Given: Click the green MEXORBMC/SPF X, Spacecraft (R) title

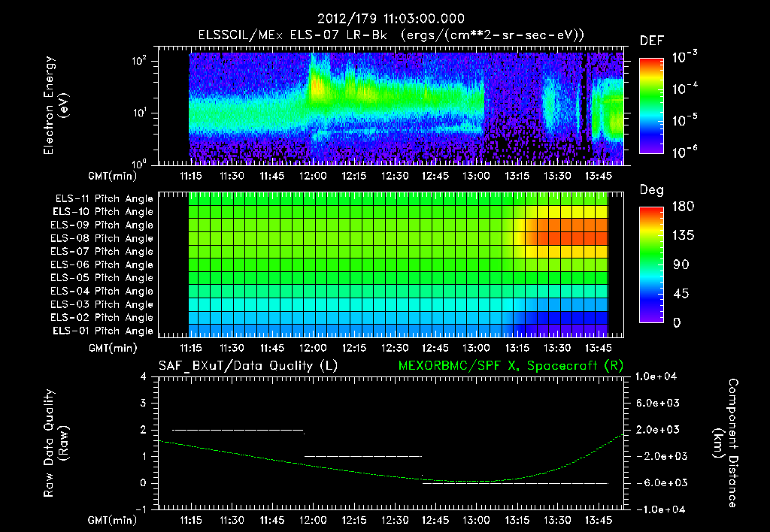Looking at the screenshot, I should tap(511, 366).
